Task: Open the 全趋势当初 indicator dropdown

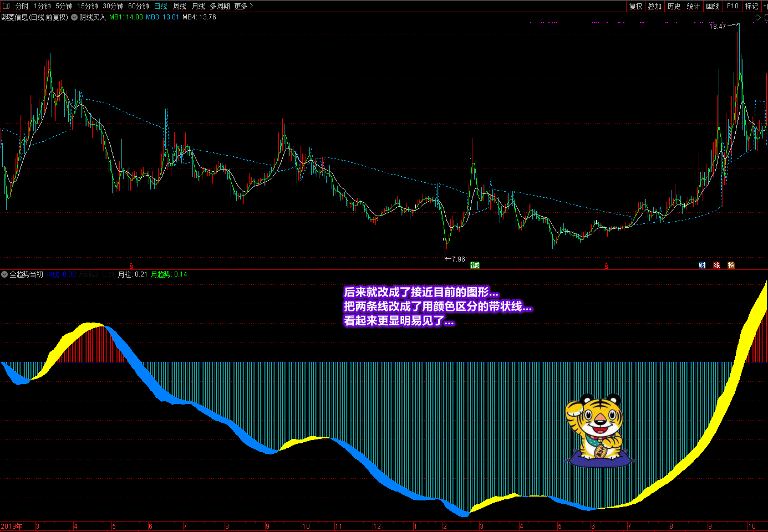Action: 4,274
